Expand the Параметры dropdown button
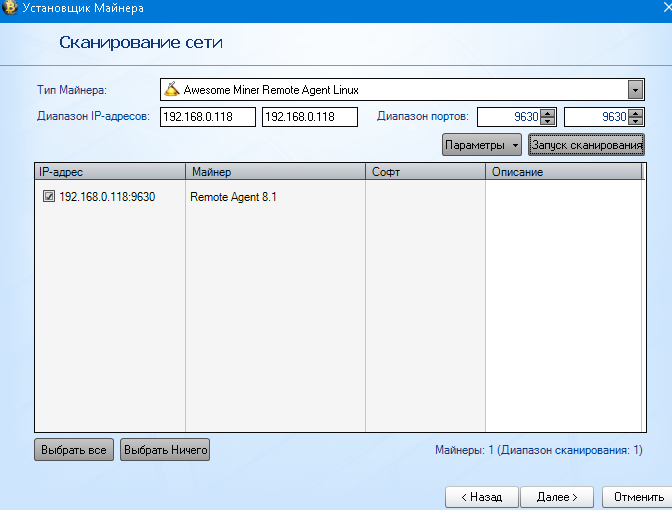Viewport: 672px width, 510px height. [x=482, y=145]
